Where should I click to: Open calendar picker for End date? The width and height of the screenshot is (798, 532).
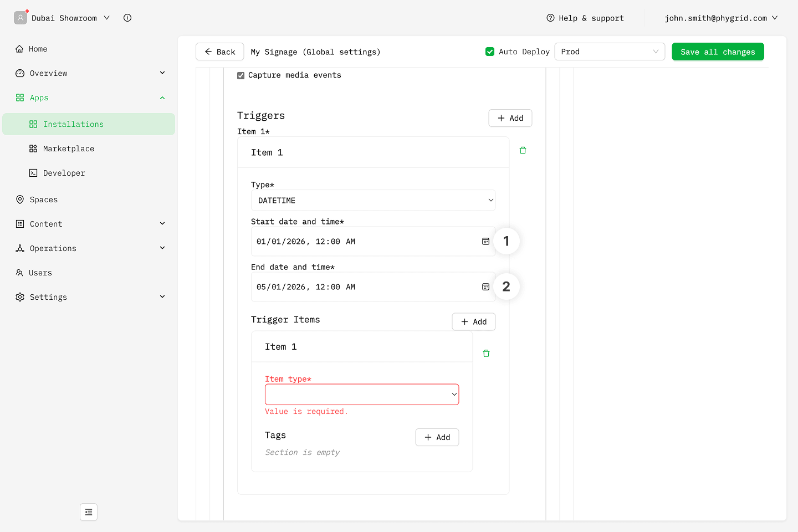[x=485, y=287]
